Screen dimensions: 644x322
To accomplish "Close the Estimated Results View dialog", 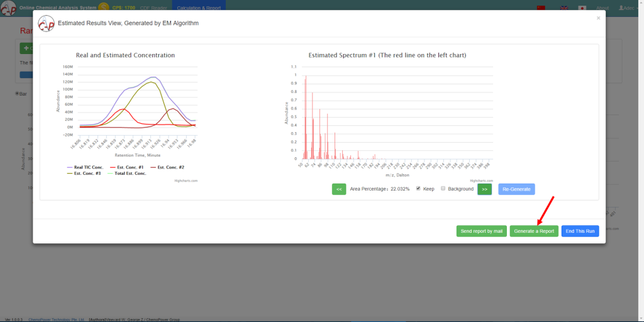I will click(598, 18).
